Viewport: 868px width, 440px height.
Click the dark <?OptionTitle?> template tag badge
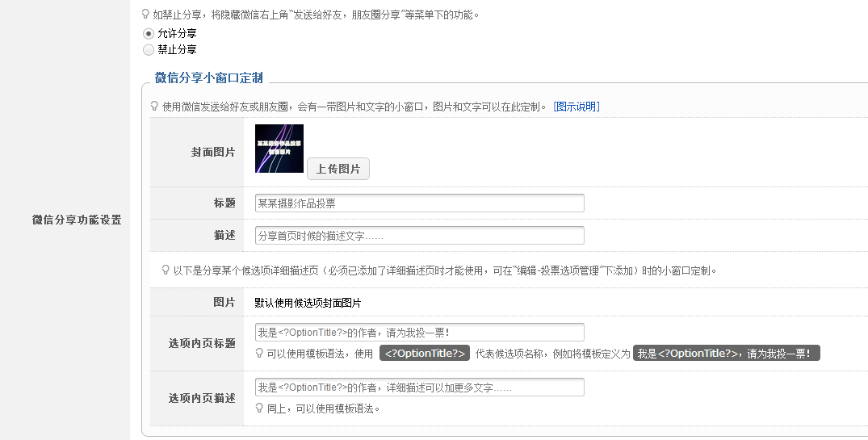pyautogui.click(x=425, y=354)
